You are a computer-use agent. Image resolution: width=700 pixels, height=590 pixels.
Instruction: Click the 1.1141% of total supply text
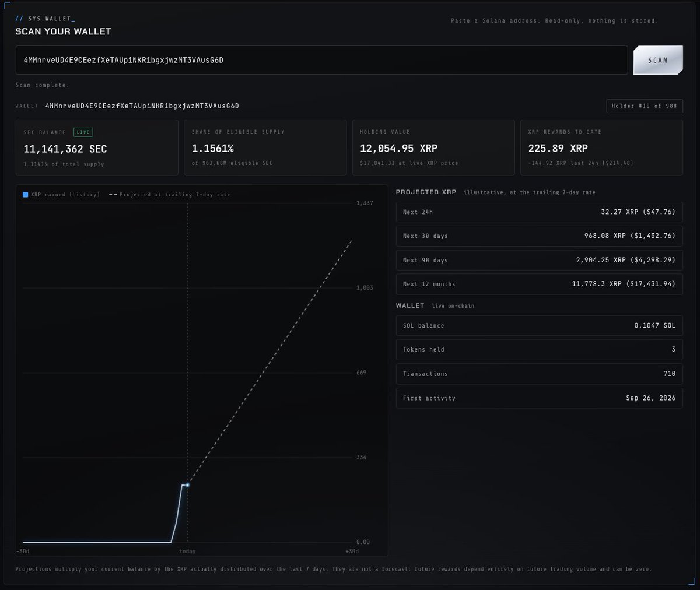tap(64, 164)
